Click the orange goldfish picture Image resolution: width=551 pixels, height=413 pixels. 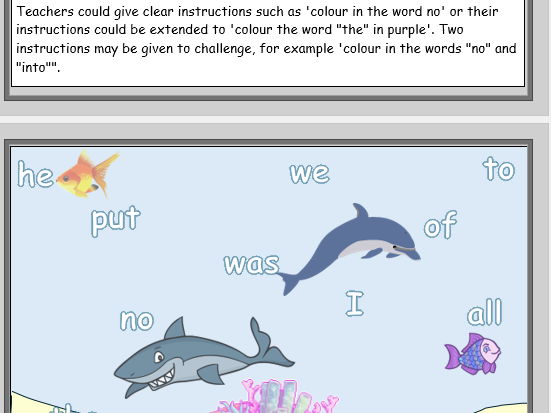coord(87,174)
